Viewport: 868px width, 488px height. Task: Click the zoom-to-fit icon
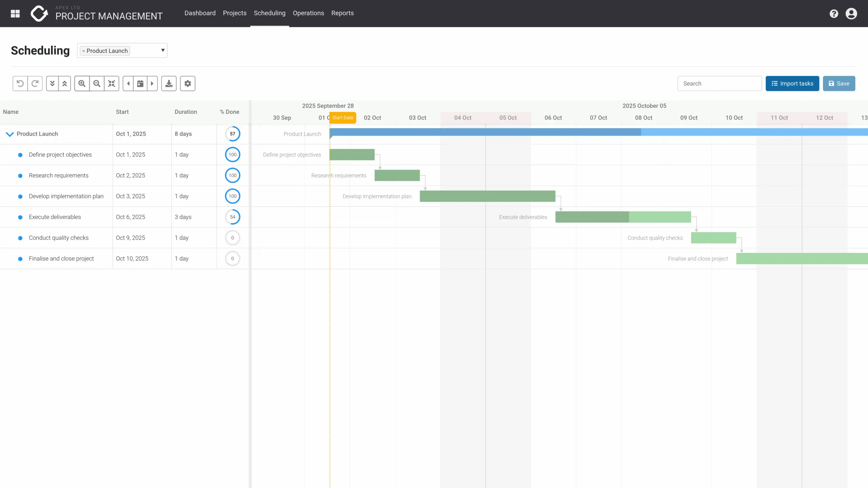pyautogui.click(x=112, y=83)
